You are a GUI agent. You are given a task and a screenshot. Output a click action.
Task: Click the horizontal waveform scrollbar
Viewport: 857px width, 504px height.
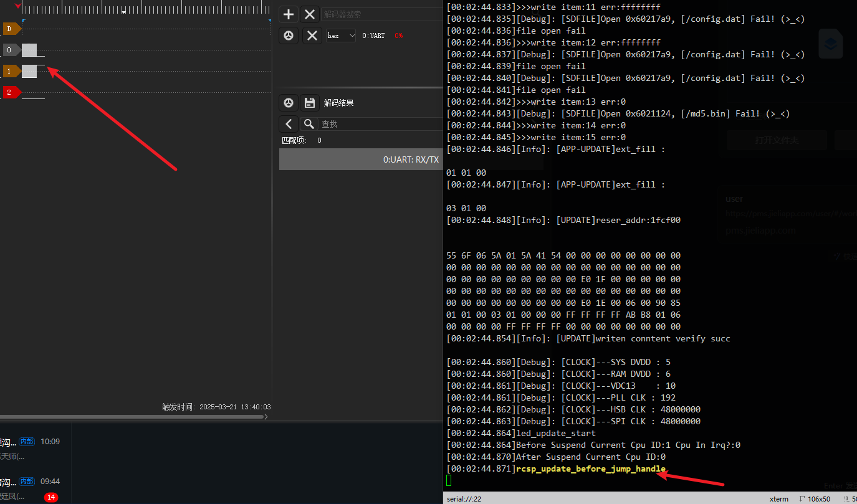(131, 417)
